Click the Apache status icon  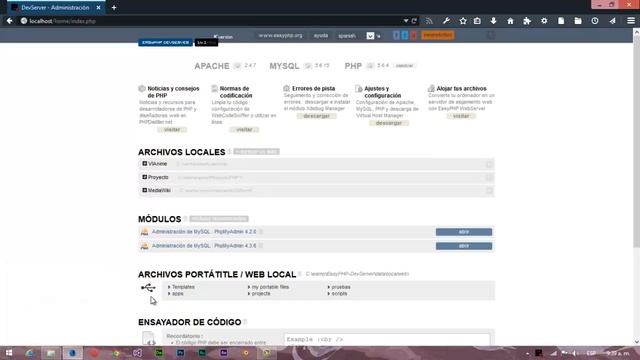(237, 66)
